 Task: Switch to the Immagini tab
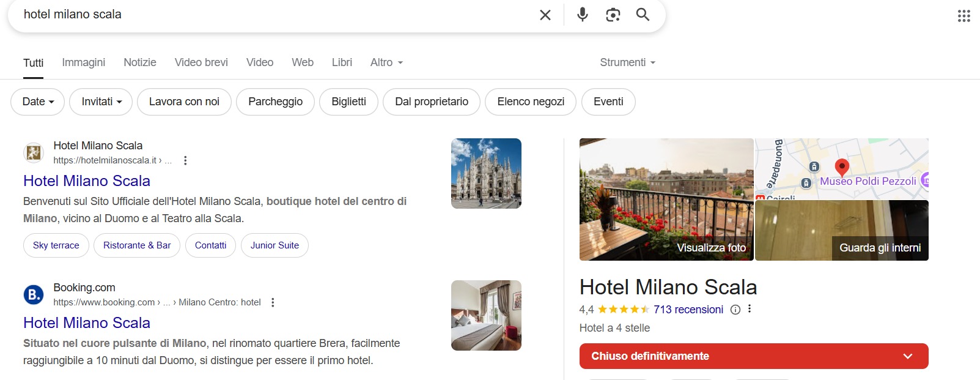click(x=84, y=62)
